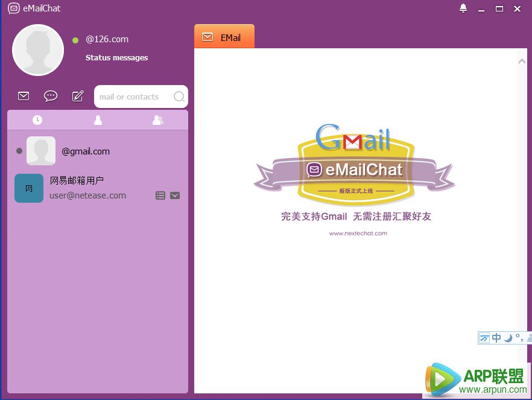Viewport: 532px width, 400px height.
Task: Click the scroll-up arrow in email pane
Action: pos(522,62)
